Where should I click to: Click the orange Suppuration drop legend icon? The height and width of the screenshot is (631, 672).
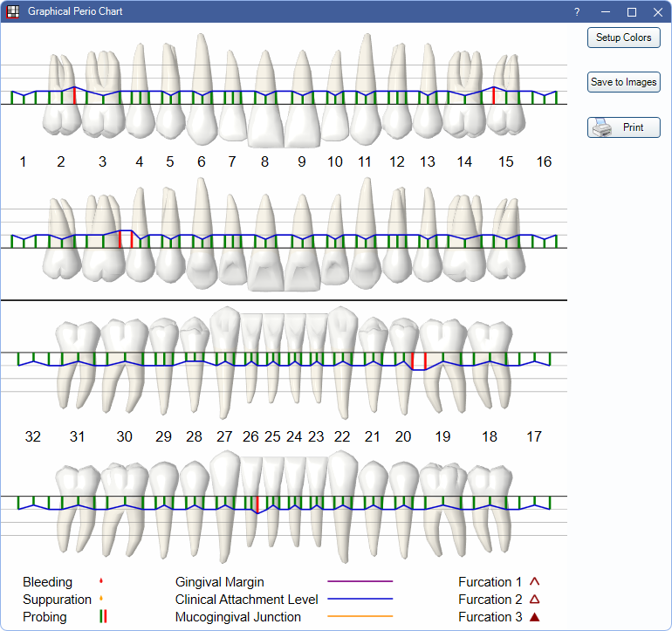pos(102,600)
